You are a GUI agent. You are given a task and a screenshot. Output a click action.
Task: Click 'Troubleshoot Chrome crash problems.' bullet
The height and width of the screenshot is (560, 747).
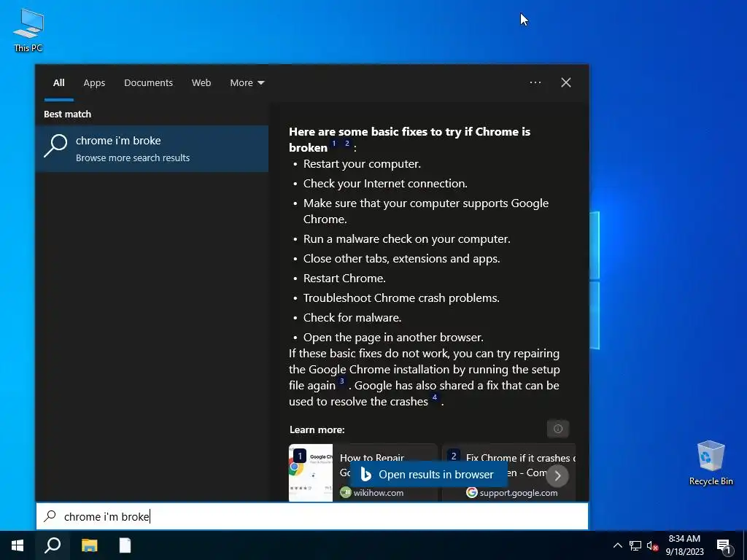click(402, 298)
